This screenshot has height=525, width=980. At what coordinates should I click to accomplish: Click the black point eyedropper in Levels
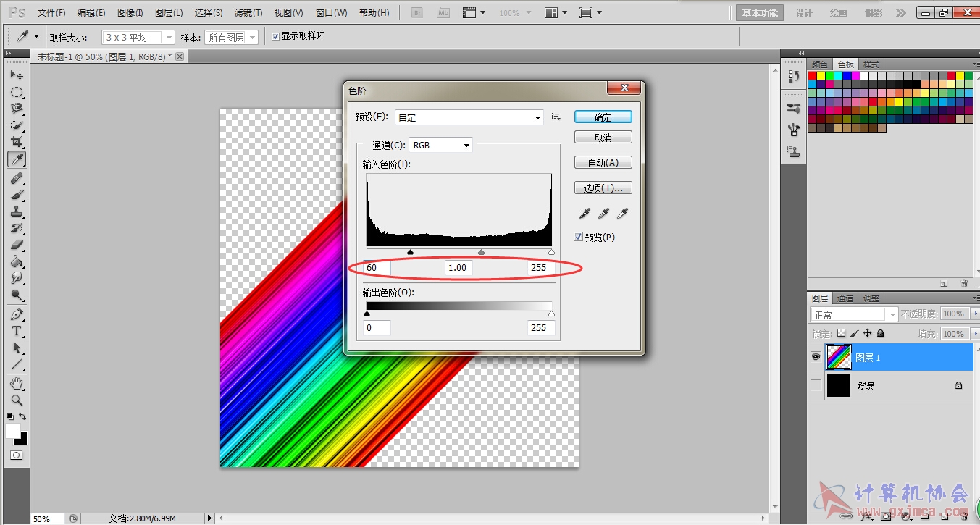(x=583, y=214)
